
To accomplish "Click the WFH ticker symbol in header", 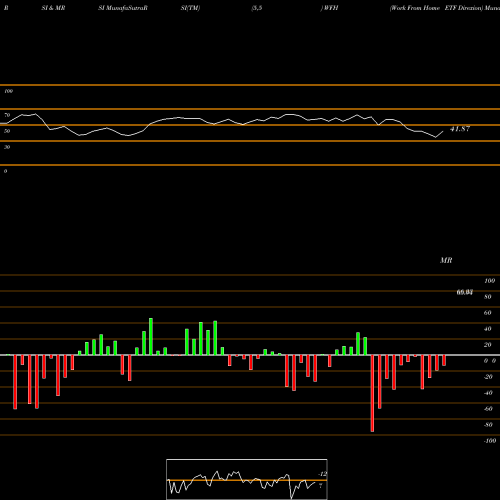I will pos(331,8).
